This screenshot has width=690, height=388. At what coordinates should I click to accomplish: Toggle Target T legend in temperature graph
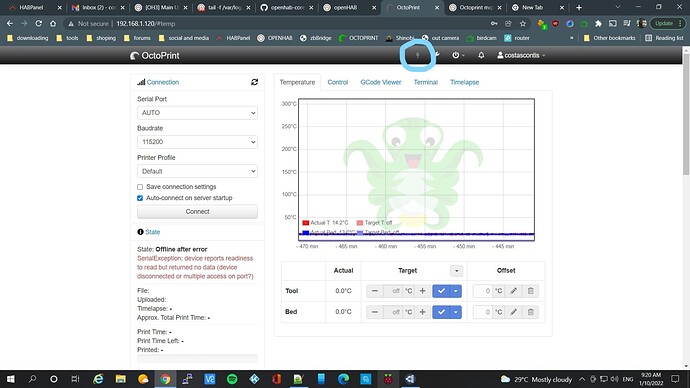coord(374,223)
